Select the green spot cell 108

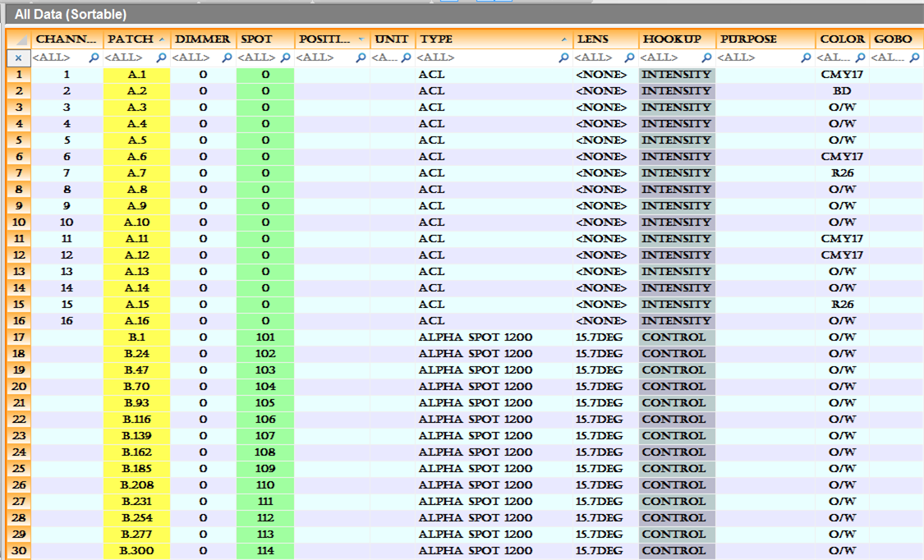click(265, 452)
